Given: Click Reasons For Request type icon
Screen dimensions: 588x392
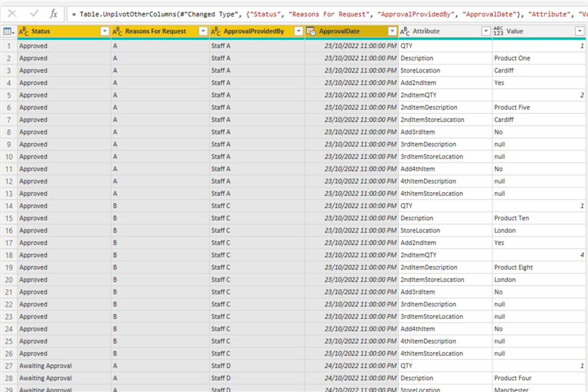Looking at the screenshot, I should [x=118, y=31].
